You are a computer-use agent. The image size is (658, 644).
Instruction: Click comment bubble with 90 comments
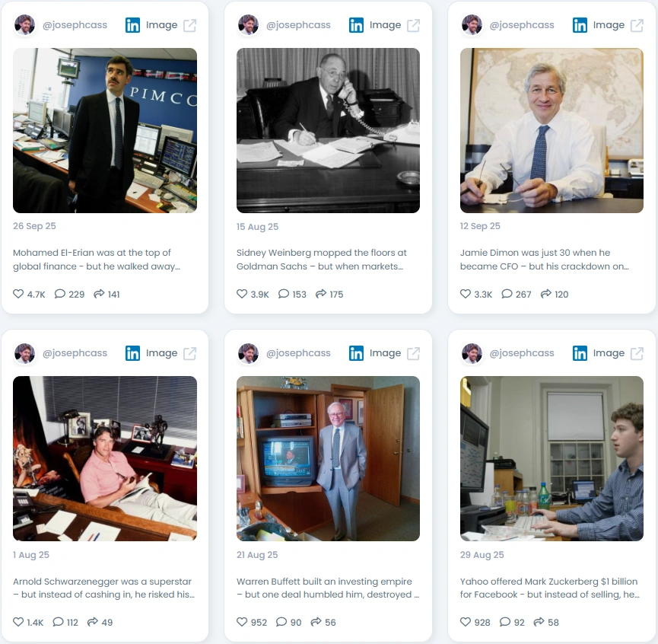281,622
